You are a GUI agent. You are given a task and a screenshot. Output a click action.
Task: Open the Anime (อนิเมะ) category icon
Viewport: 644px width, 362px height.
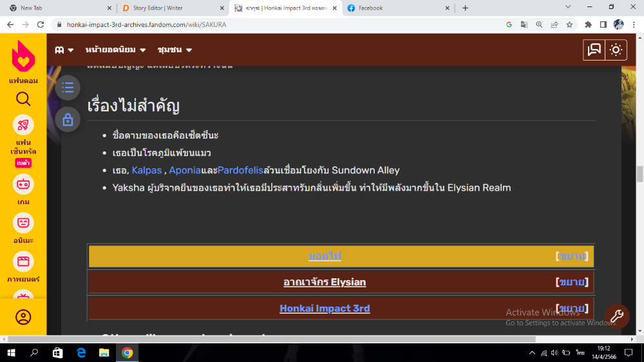point(23,223)
